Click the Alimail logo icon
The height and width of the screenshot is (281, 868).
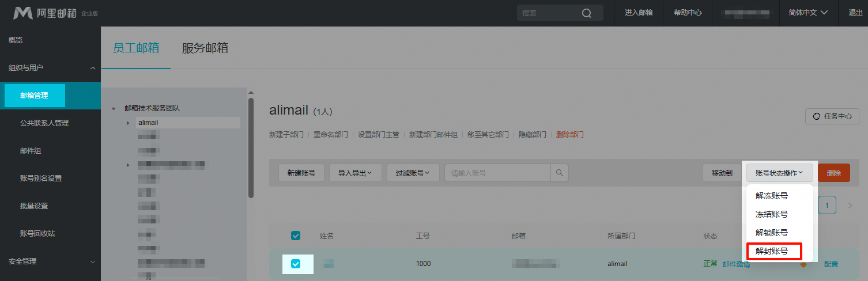click(x=23, y=13)
